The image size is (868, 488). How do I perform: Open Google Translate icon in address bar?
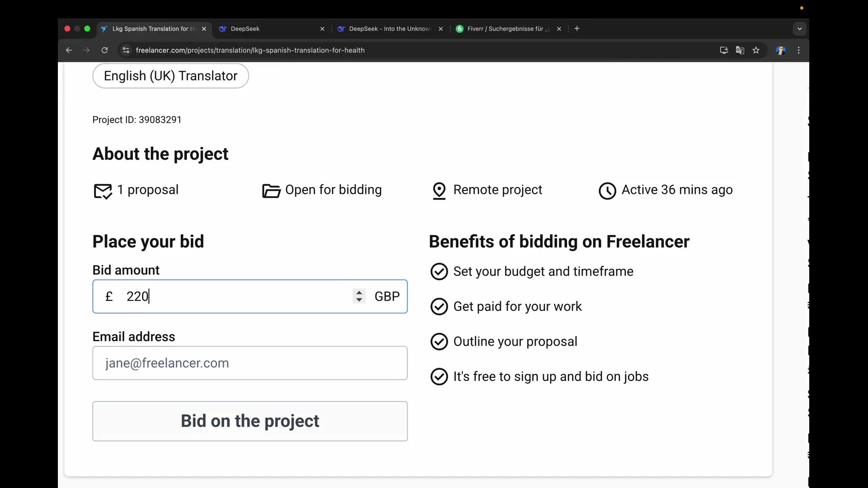740,50
